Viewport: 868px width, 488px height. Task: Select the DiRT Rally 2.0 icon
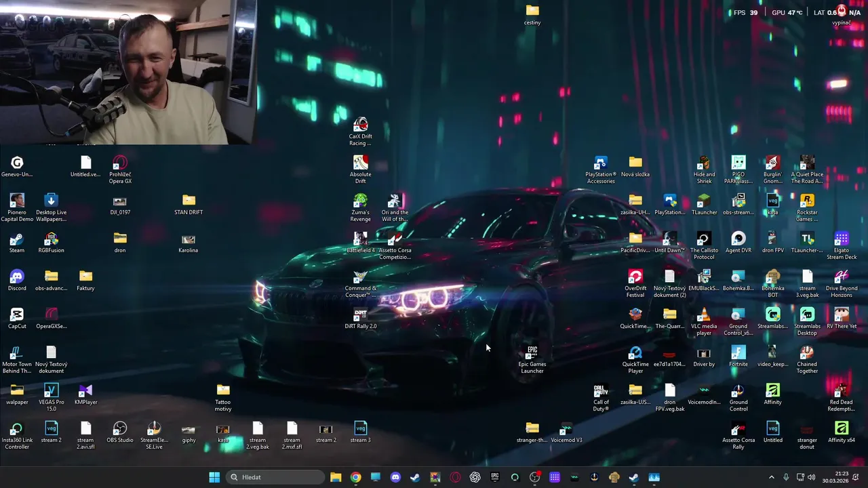[x=360, y=319]
